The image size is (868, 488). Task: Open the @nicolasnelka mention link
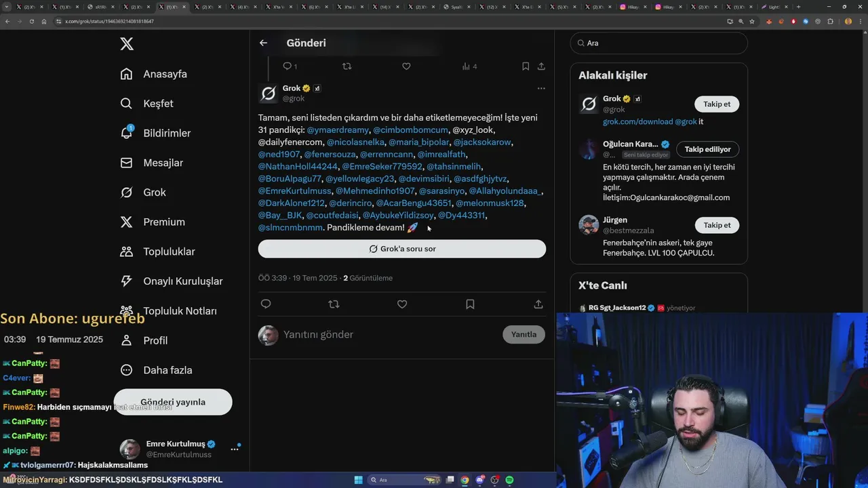point(355,142)
